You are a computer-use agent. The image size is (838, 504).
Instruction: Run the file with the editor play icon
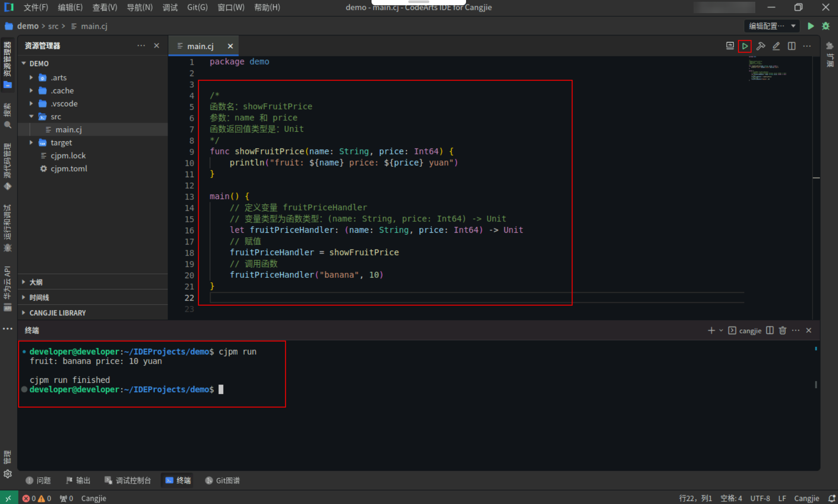pyautogui.click(x=744, y=46)
